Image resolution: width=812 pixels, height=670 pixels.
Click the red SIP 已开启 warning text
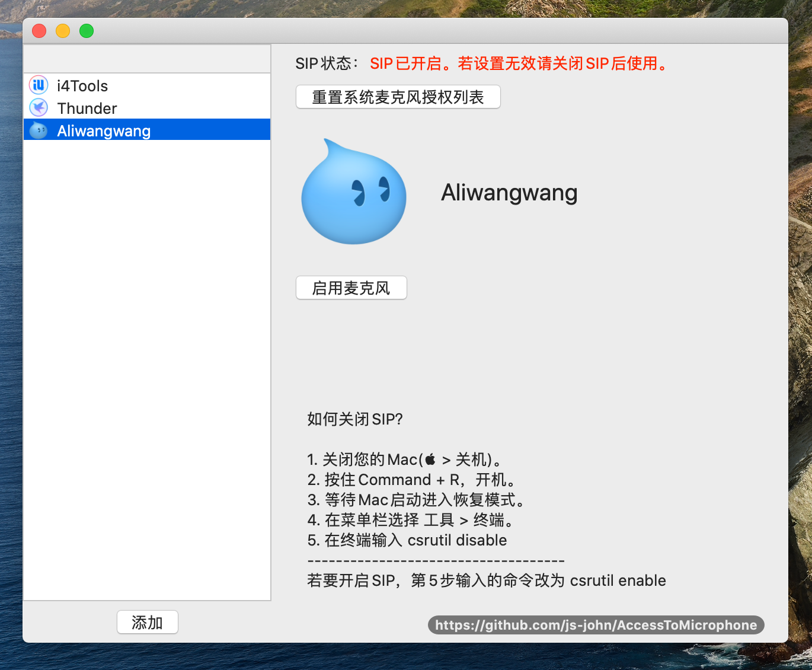[x=519, y=63]
